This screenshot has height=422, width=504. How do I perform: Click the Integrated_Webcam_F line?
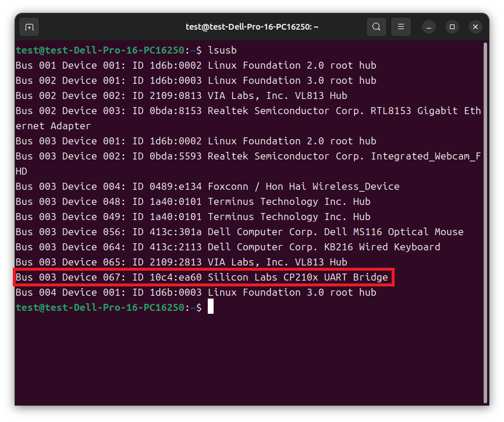248,156
